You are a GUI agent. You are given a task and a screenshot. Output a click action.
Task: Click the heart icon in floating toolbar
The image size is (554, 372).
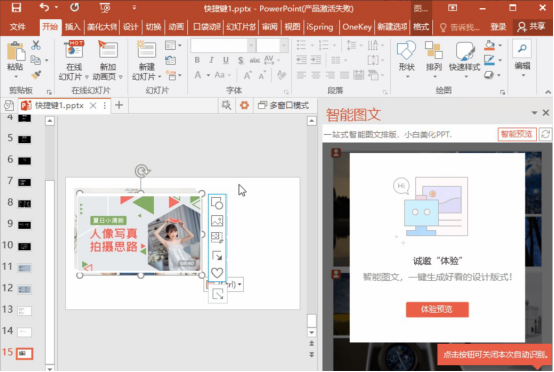217,273
